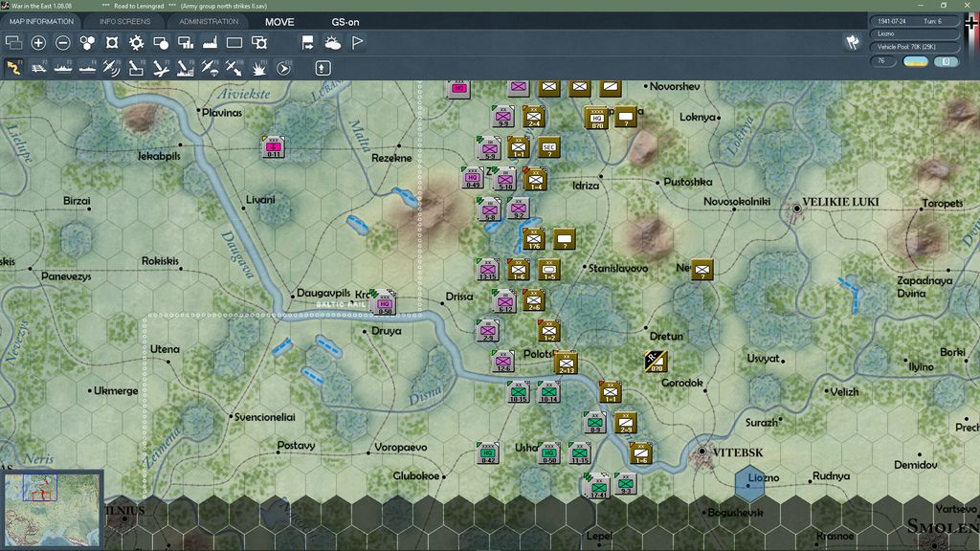Click the up-arrow box toolbar icon
The width and height of the screenshot is (980, 551).
tap(323, 68)
